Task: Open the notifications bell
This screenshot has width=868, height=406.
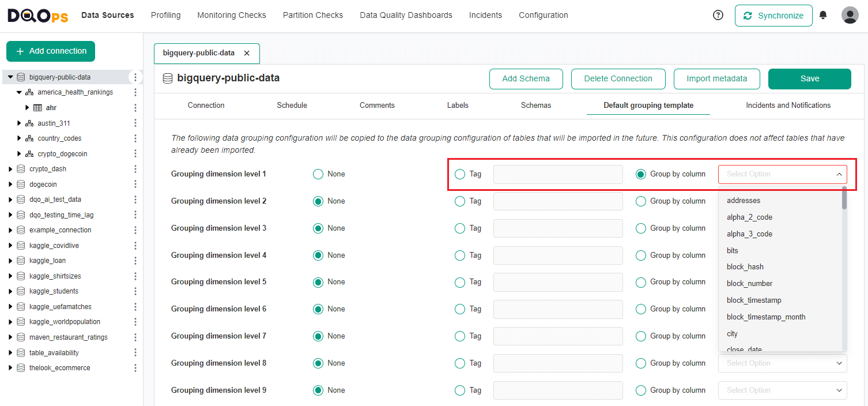Action: click(823, 16)
